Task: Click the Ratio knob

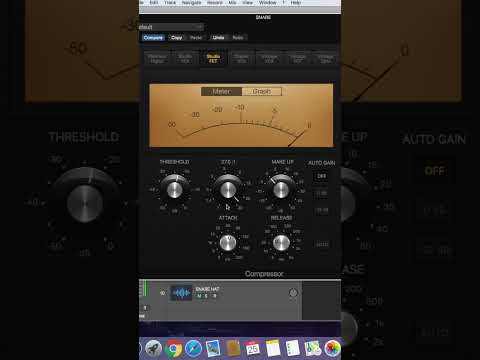Action: [x=228, y=190]
